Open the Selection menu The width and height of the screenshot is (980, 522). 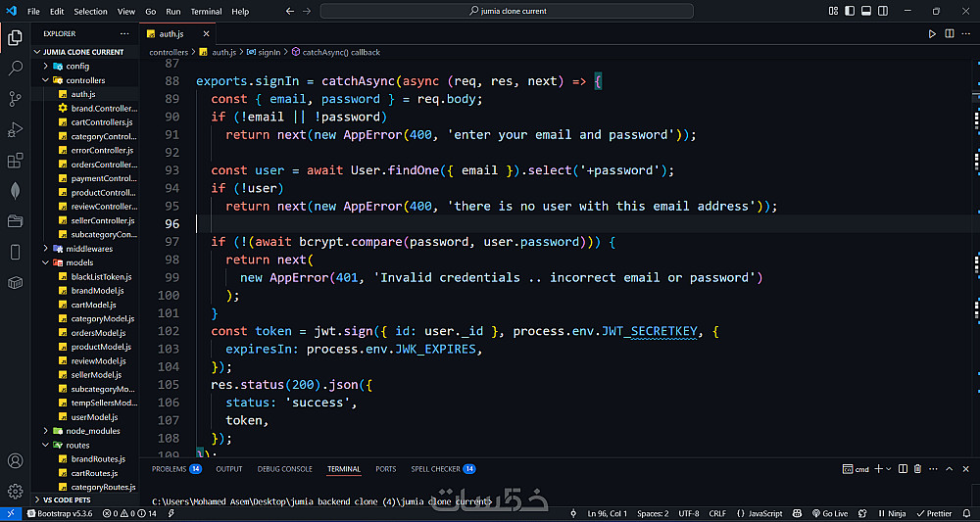[90, 11]
